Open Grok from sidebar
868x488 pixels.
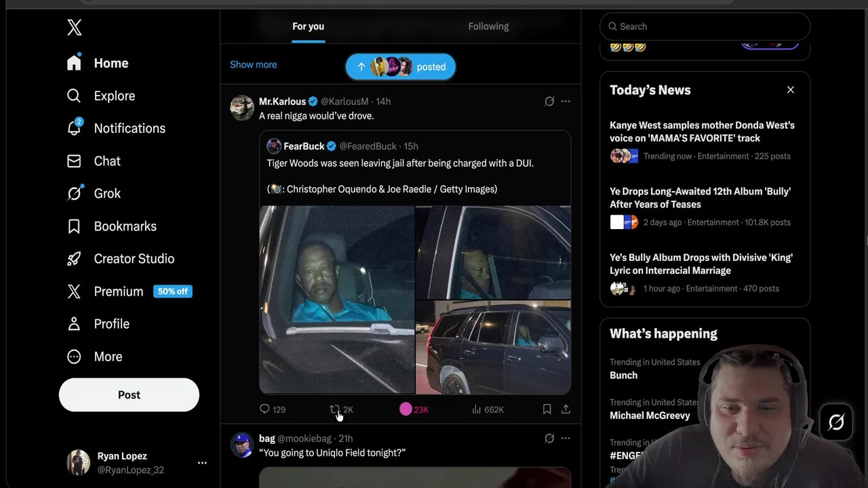click(94, 193)
